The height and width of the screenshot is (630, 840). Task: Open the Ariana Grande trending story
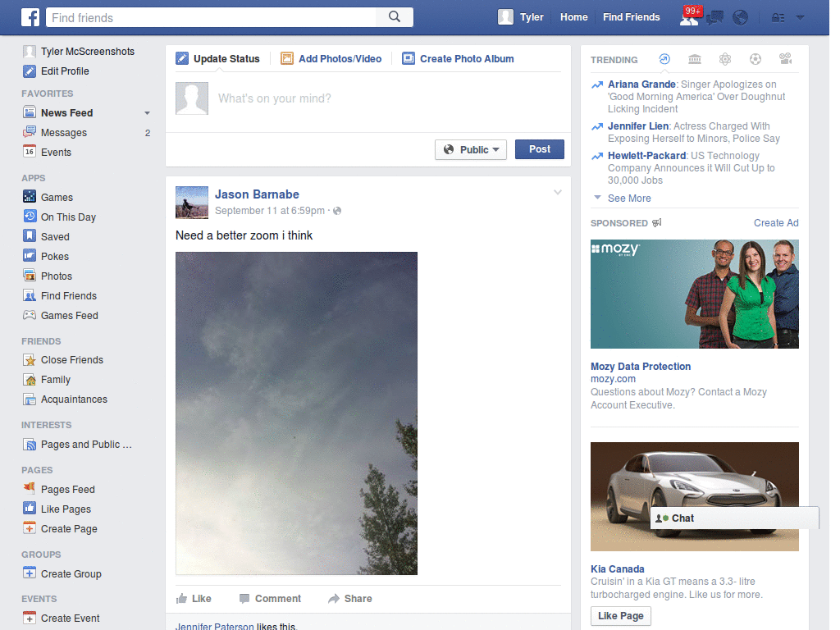(x=641, y=84)
